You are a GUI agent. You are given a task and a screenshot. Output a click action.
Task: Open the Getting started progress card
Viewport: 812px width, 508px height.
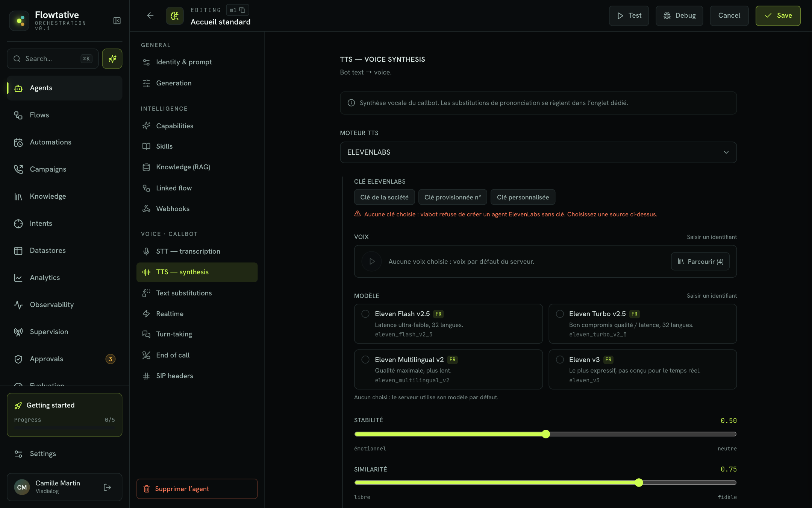[64, 415]
